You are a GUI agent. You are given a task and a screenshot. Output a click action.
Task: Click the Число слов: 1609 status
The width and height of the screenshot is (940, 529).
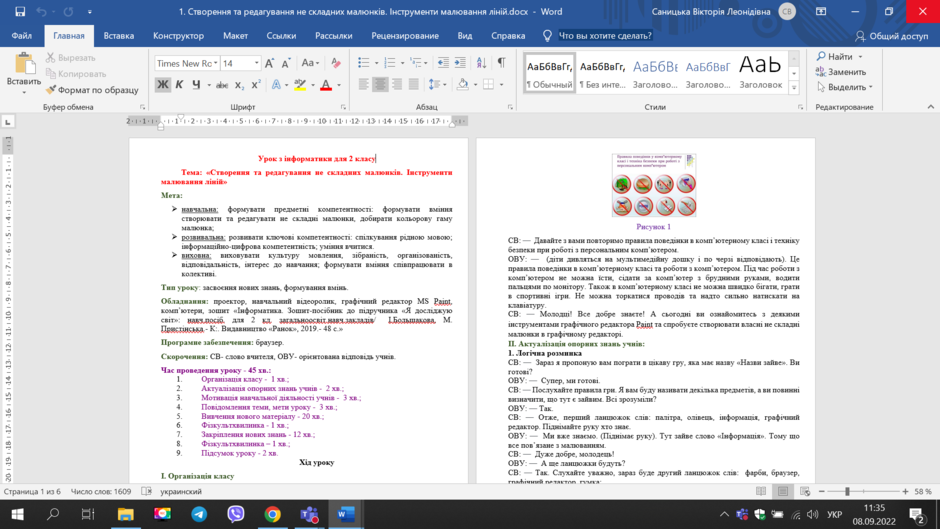pyautogui.click(x=101, y=491)
